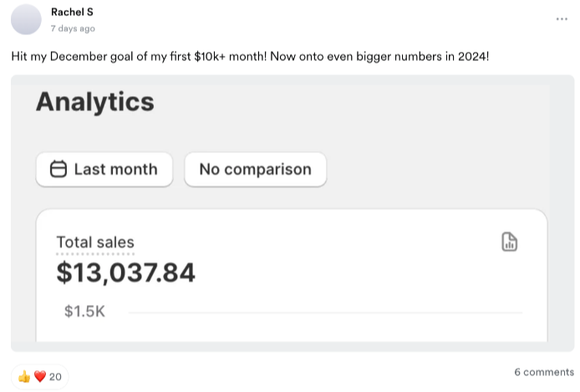Click the red heart reaction emoji
This screenshot has height=392, width=580.
38,377
